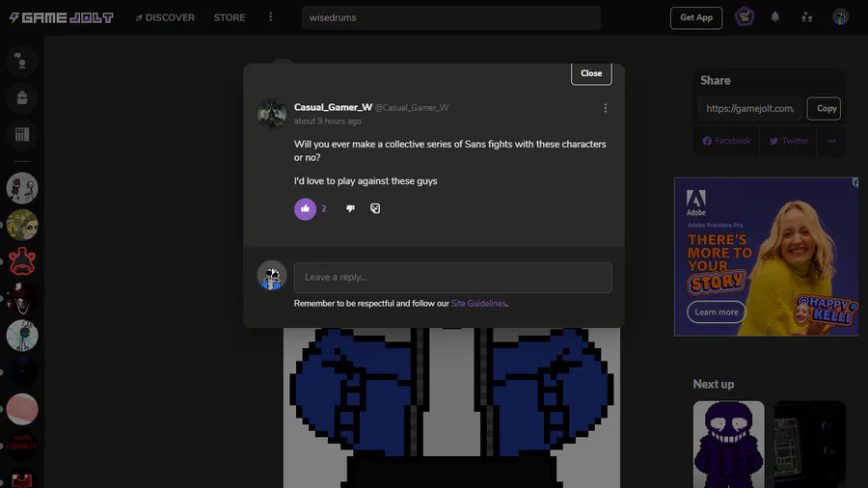Click the blue-jacket pixel art image
868x488 pixels.
click(451, 408)
